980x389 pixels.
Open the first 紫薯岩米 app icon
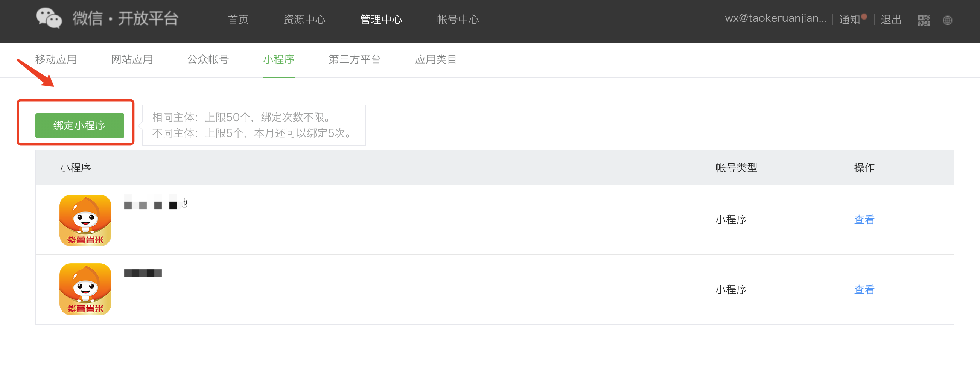85,220
